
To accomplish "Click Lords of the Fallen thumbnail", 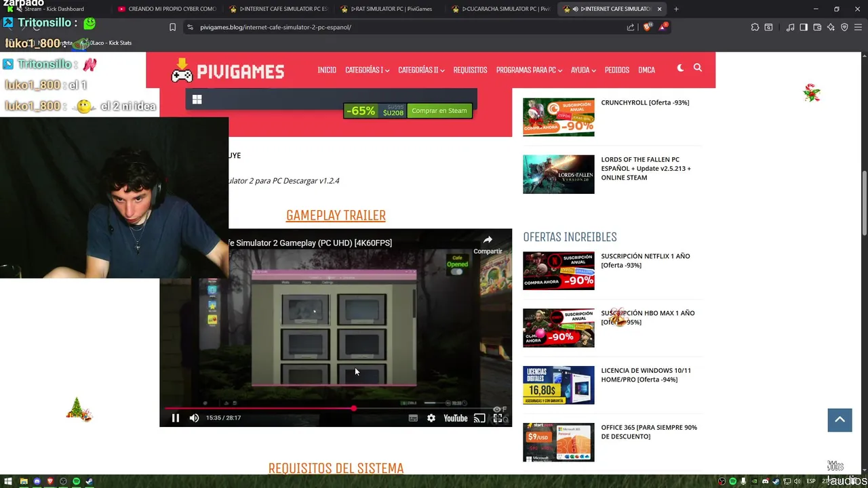I will tap(559, 174).
